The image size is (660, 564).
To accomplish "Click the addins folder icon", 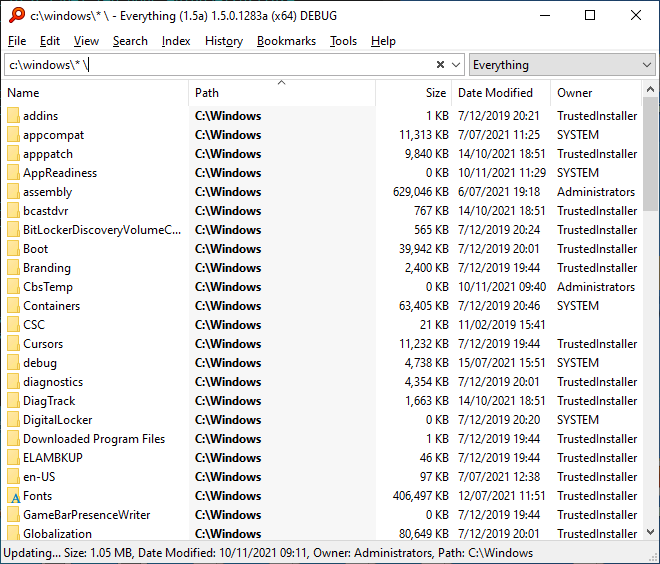I will pyautogui.click(x=13, y=116).
